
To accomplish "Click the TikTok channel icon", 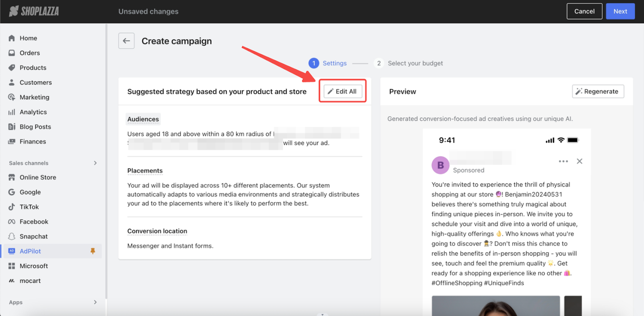I will tap(12, 207).
